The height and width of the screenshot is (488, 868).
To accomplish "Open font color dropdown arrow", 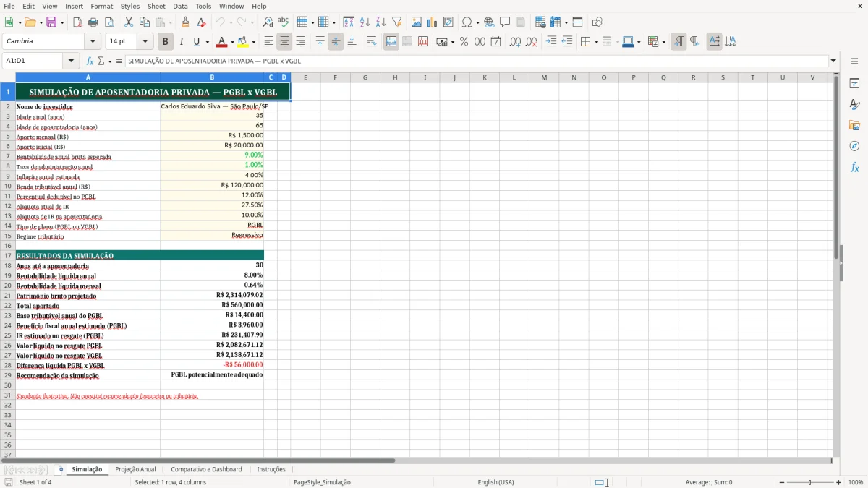I will 232,42.
